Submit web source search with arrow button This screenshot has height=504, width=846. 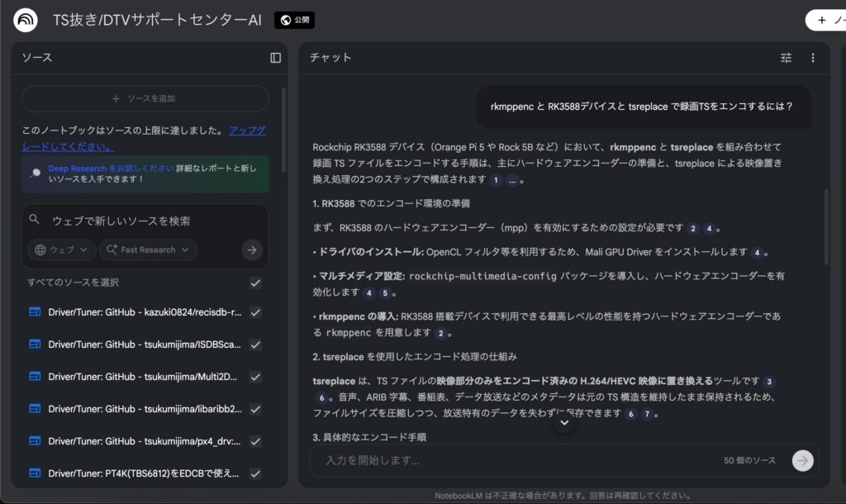click(252, 250)
